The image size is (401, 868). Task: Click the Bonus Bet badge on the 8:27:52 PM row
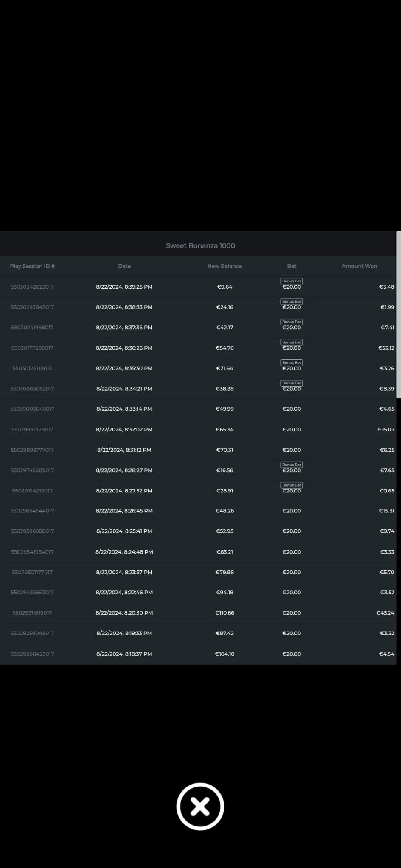(x=292, y=485)
